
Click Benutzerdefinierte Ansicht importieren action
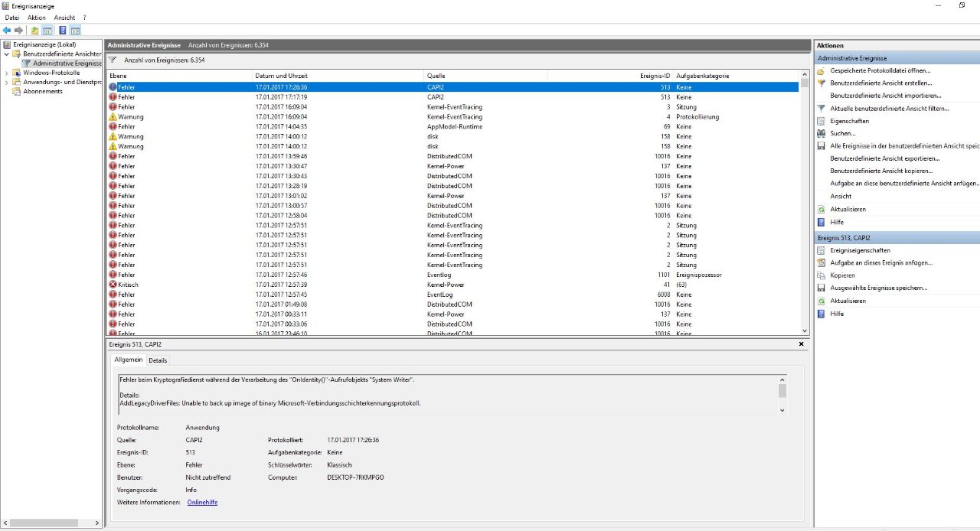pyautogui.click(x=886, y=96)
